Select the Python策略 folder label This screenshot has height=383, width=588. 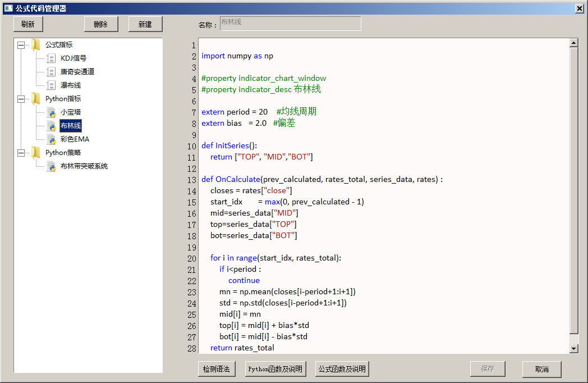(x=63, y=153)
